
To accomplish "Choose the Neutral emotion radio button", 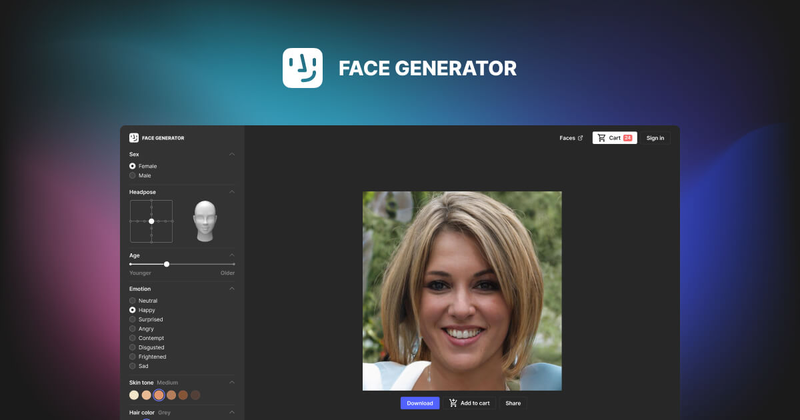I will 133,301.
